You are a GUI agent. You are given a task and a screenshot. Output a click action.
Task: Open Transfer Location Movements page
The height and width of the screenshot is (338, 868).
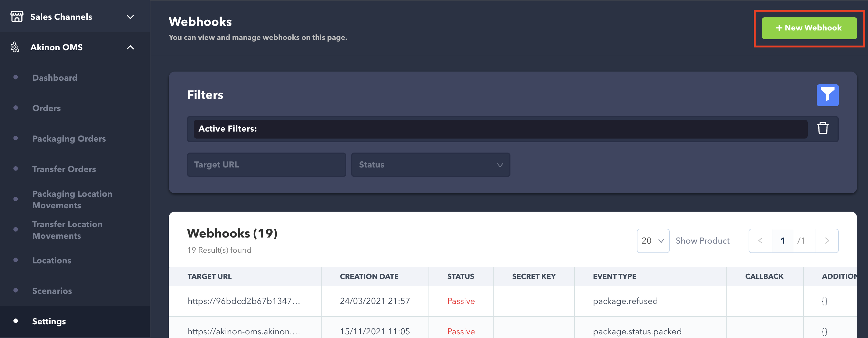(67, 230)
